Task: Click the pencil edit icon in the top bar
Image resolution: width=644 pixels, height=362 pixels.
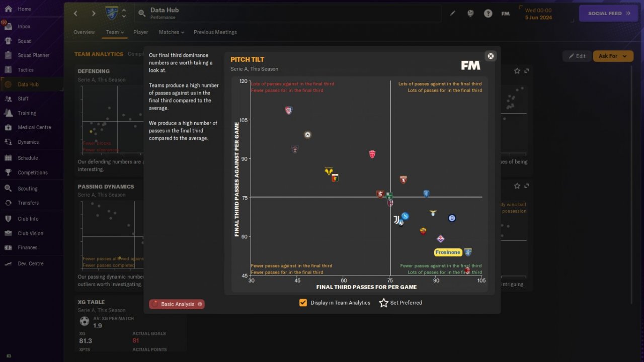Action: click(x=452, y=14)
